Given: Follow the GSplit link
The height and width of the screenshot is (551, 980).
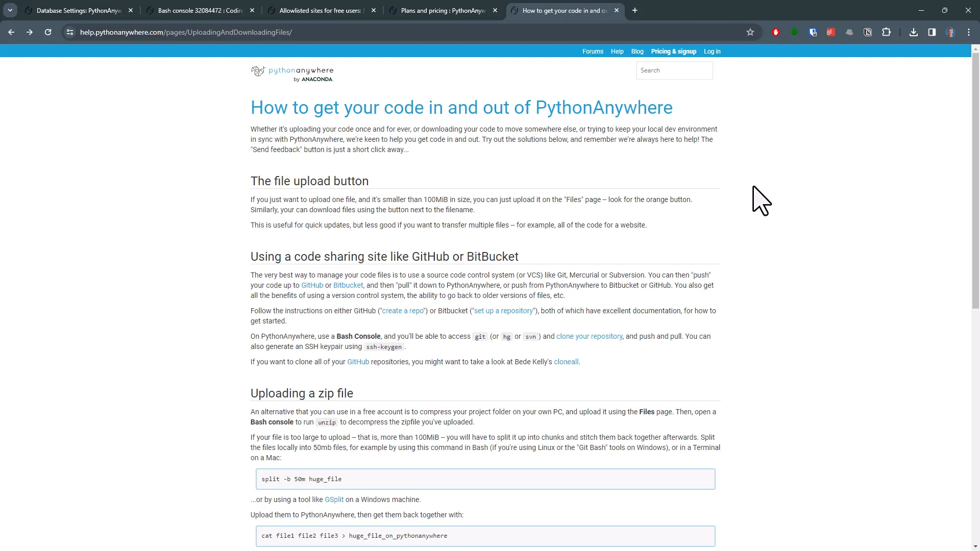Looking at the screenshot, I should [334, 499].
